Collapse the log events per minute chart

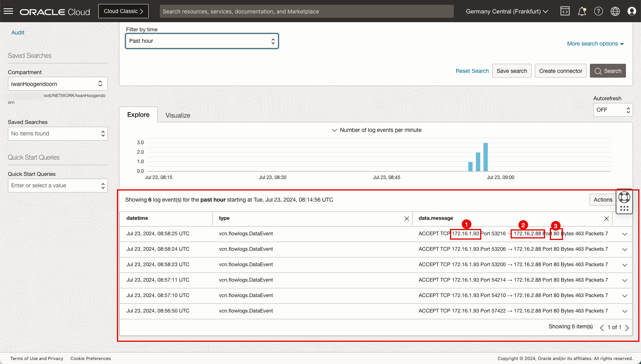(334, 130)
